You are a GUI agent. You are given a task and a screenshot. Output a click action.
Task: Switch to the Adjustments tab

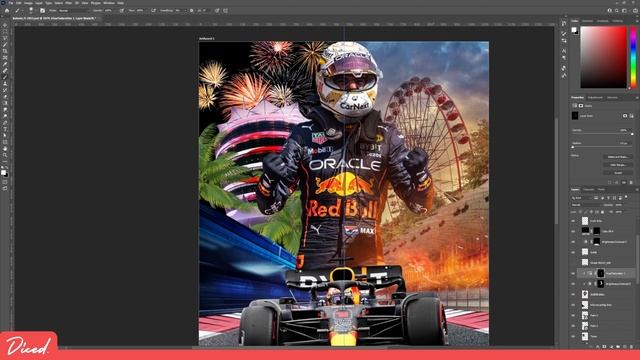595,98
